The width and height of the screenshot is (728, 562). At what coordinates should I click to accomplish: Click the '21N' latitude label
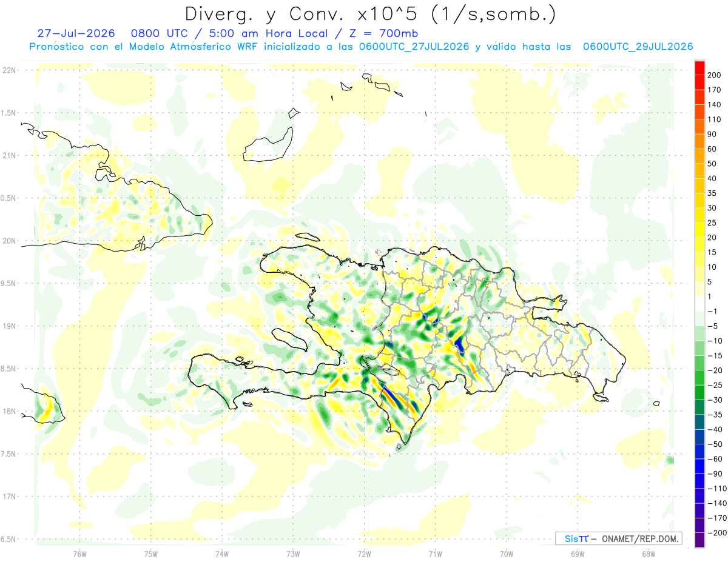9,155
